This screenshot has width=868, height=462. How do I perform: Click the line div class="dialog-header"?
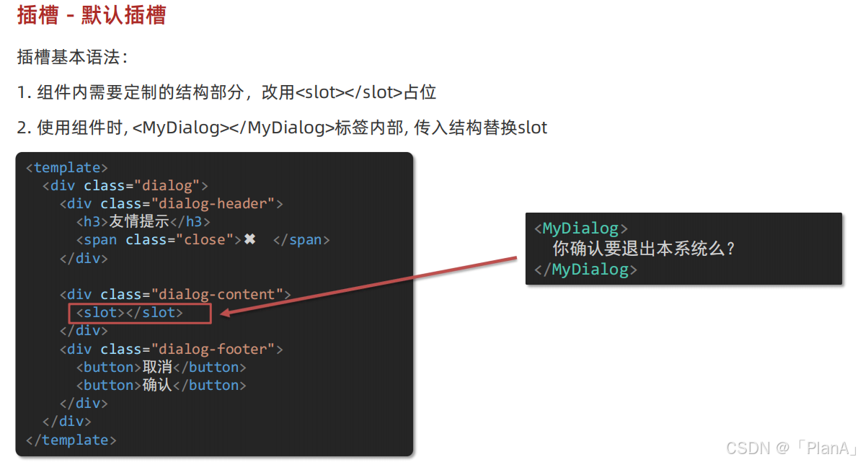click(171, 203)
